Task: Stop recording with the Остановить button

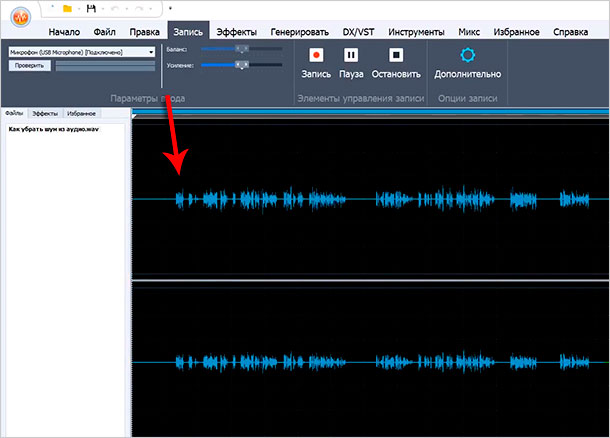Action: 396,63
